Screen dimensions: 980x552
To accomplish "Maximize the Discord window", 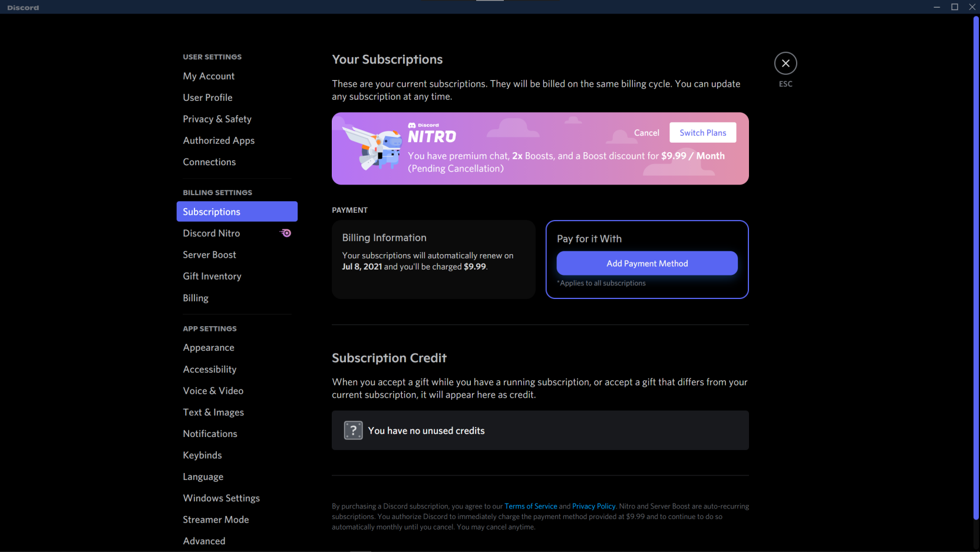I will point(955,7).
